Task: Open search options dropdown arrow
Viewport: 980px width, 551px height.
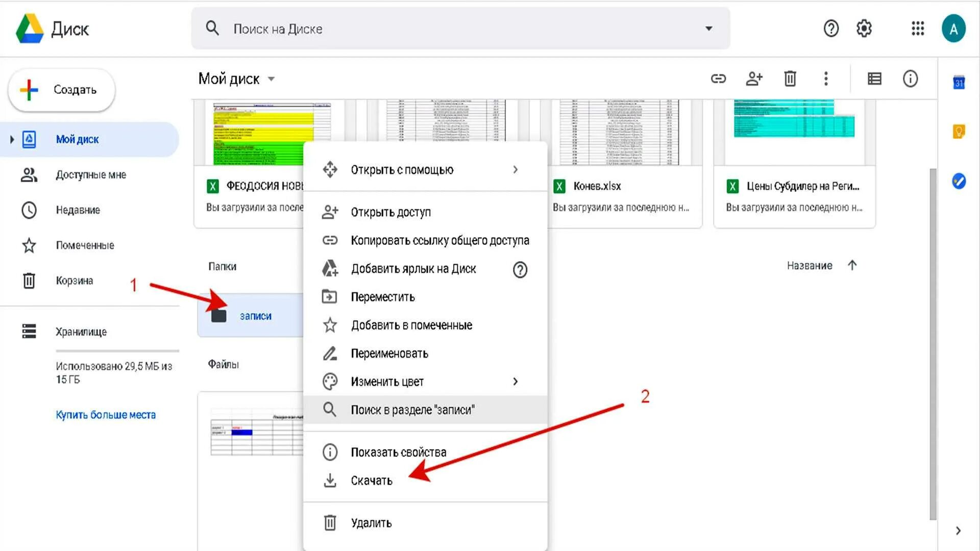Action: pos(708,29)
